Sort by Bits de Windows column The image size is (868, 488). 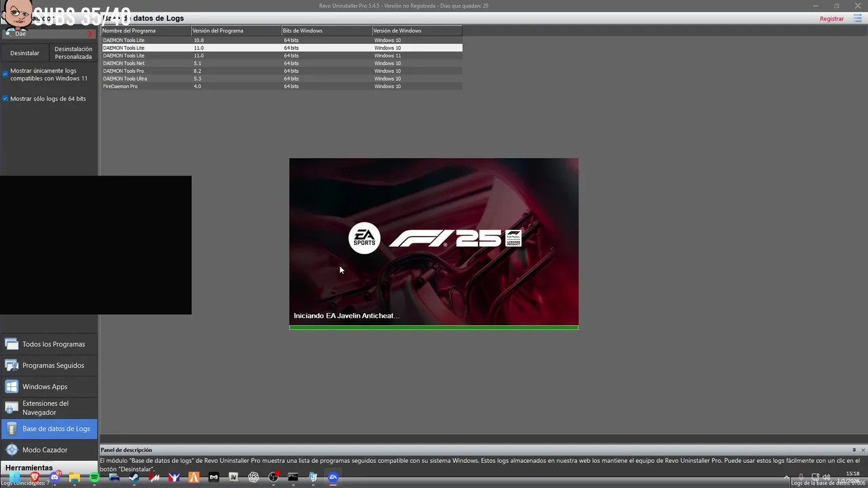point(327,30)
